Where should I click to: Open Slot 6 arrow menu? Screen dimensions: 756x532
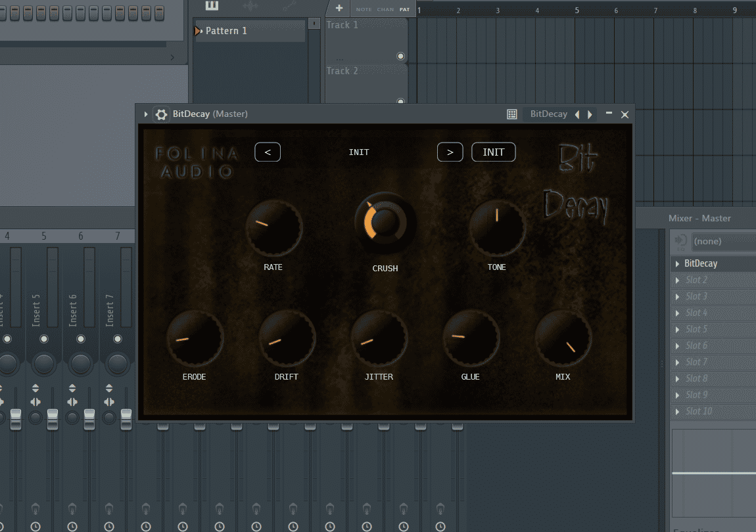click(677, 345)
